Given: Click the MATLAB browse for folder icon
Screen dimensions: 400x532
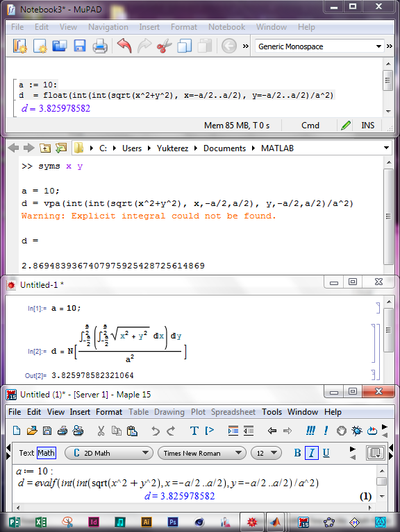Looking at the screenshot, I should tap(61, 148).
